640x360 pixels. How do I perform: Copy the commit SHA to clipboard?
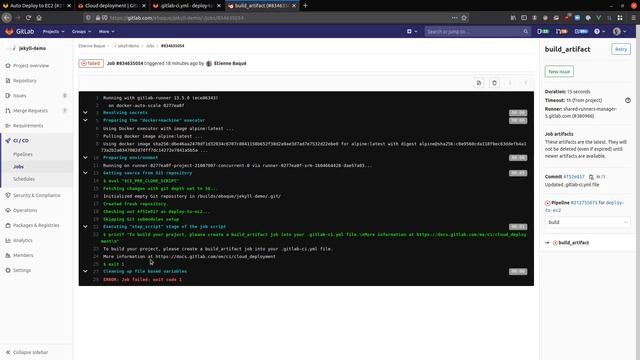click(591, 177)
